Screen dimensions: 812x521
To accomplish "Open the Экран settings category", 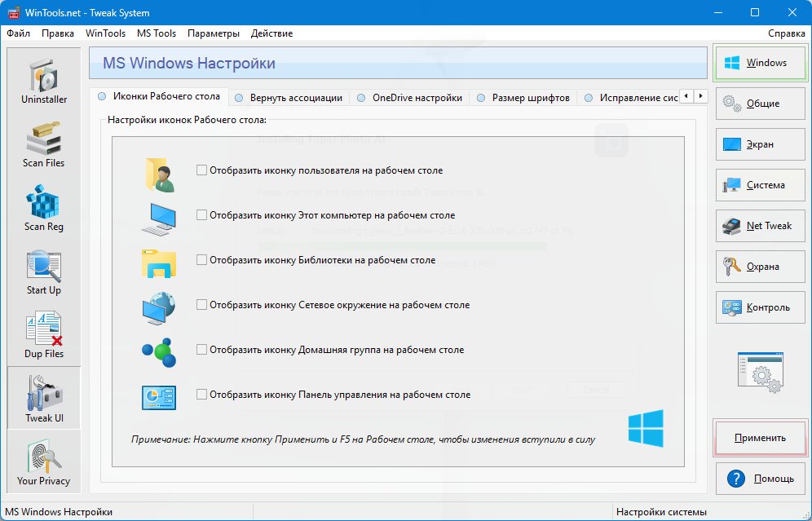I will click(760, 144).
